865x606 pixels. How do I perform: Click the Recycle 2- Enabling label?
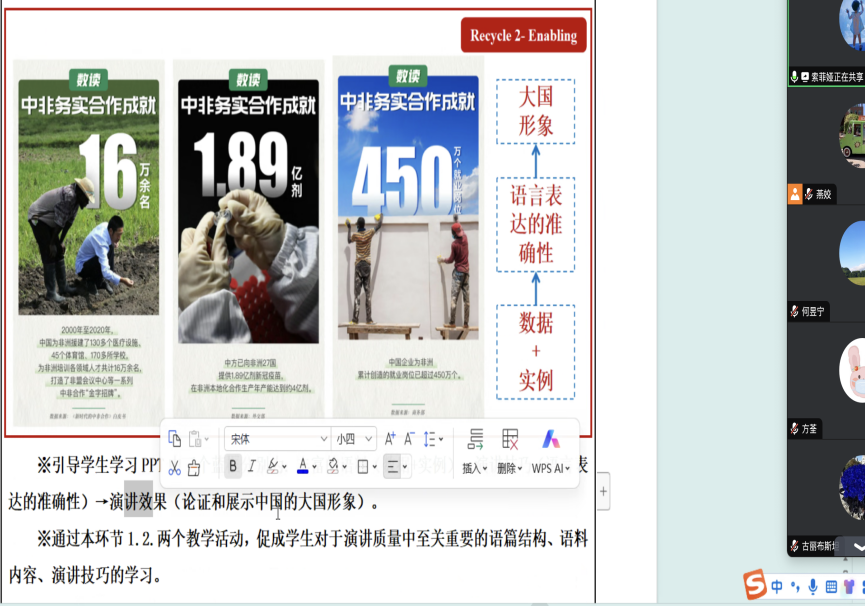point(523,36)
